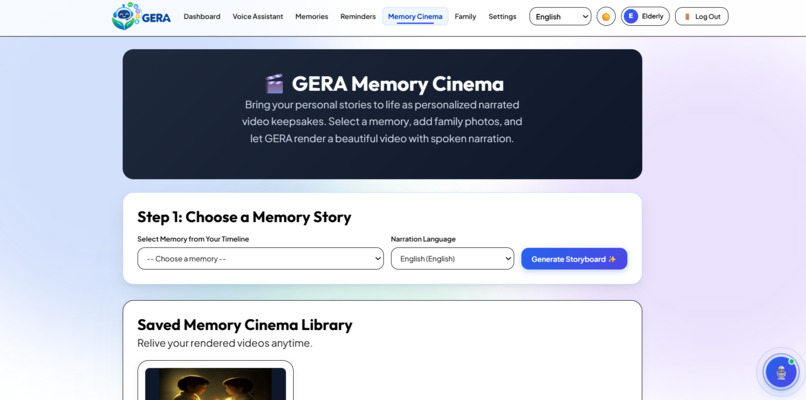This screenshot has height=400, width=806.
Task: Open the saved memory video thumbnail
Action: (x=215, y=384)
